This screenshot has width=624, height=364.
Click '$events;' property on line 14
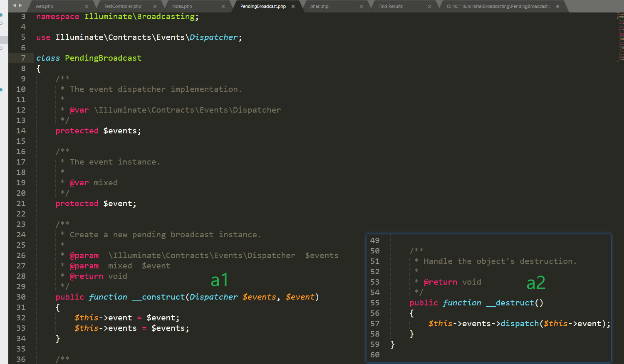point(122,131)
